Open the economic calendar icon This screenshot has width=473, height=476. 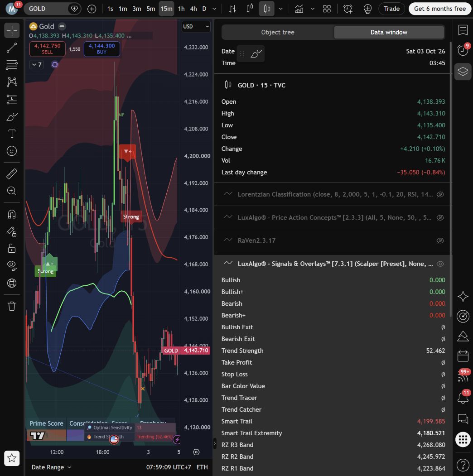click(463, 356)
